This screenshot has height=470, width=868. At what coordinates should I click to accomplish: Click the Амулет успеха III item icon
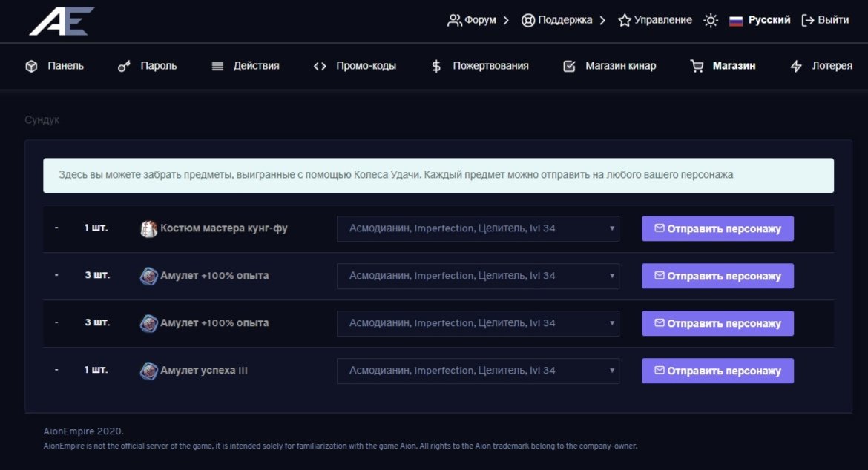tap(148, 371)
